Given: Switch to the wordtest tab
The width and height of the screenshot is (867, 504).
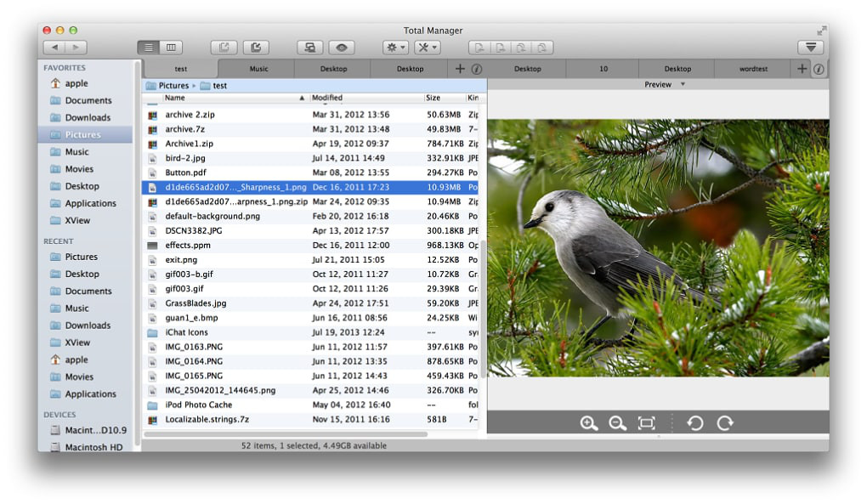Looking at the screenshot, I should 753,69.
